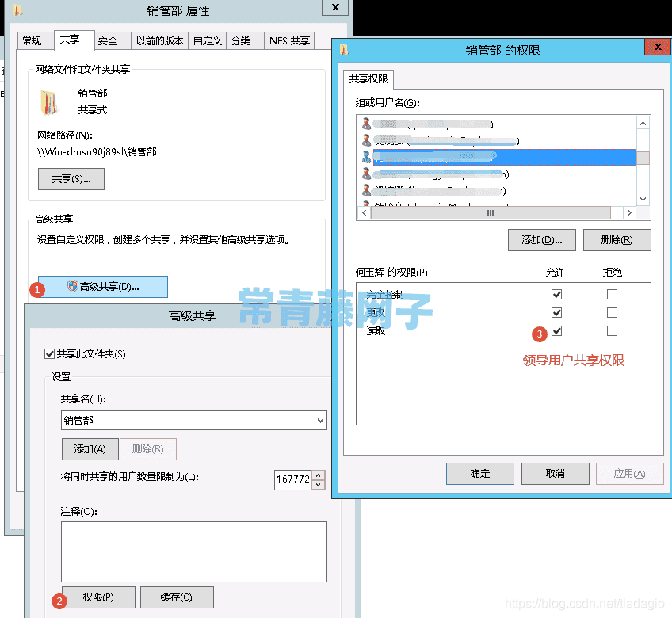Select the 自定义 tab
672x618 pixels.
pos(208,41)
